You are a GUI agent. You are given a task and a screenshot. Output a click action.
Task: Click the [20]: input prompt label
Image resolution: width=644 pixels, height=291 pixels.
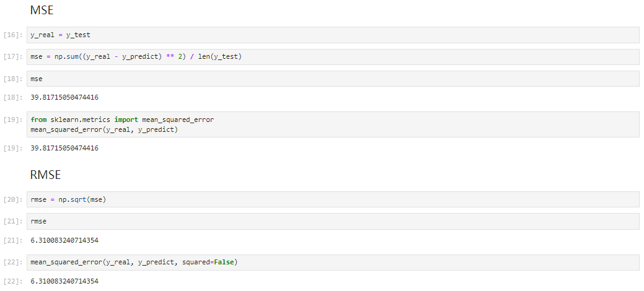click(13, 200)
